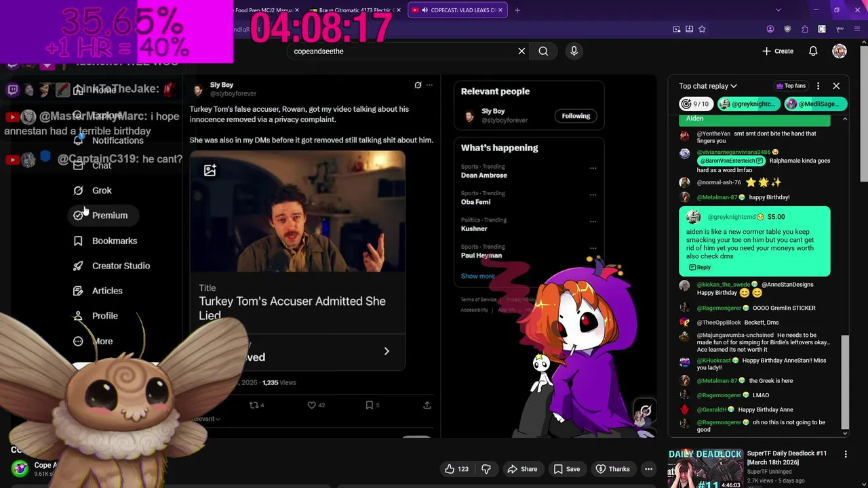Open the 9 / 10 goal chip in chat
Viewport: 868px width, 488px height.
click(x=696, y=104)
